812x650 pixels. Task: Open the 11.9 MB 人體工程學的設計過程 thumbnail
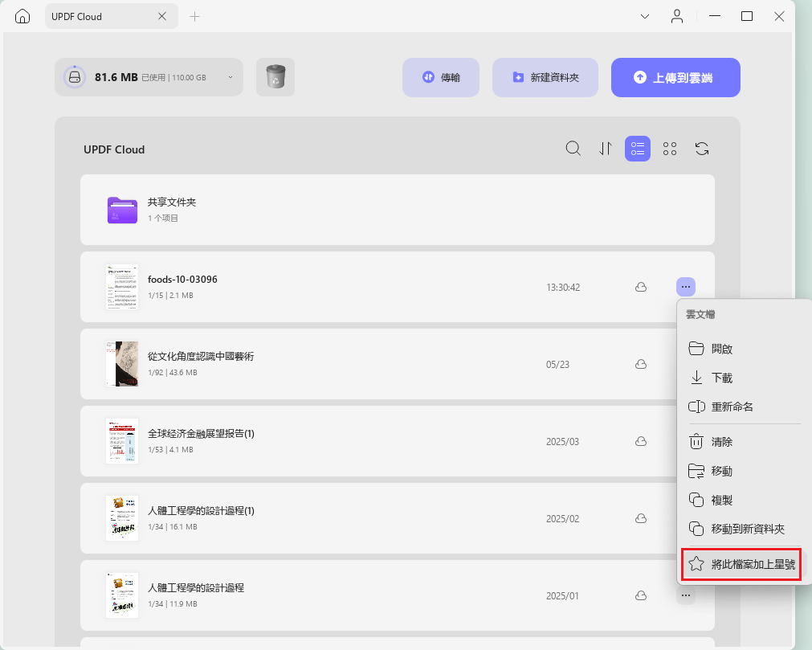click(x=122, y=595)
